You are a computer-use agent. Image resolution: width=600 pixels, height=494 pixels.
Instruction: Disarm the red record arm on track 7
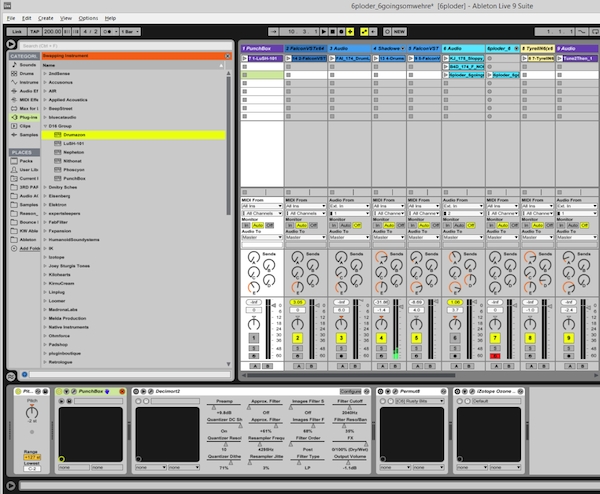(495, 356)
